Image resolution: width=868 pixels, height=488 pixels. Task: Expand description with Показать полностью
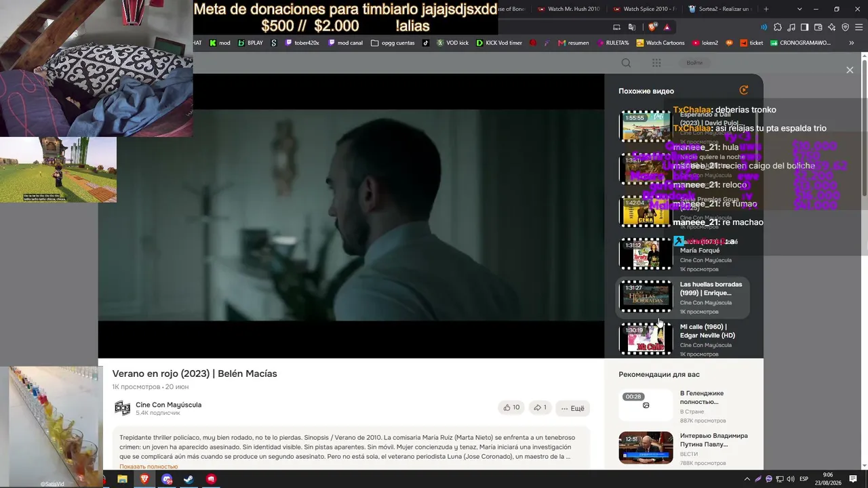coord(149,466)
